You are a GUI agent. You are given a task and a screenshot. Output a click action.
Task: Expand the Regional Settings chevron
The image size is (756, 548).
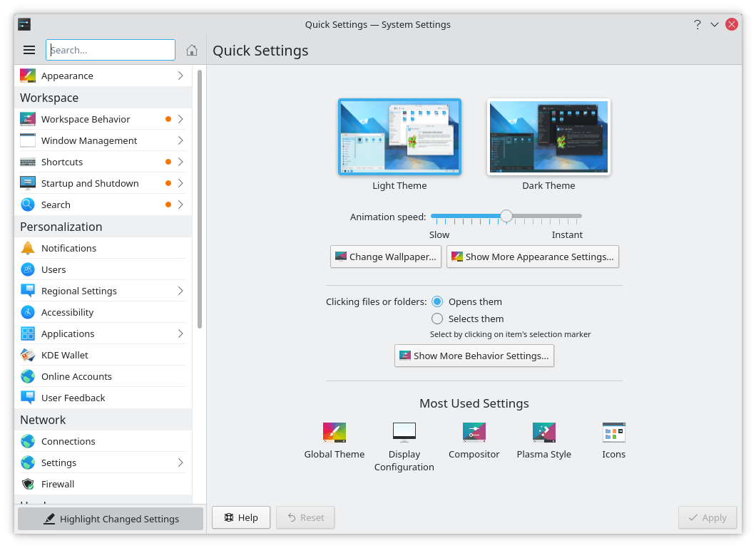180,291
